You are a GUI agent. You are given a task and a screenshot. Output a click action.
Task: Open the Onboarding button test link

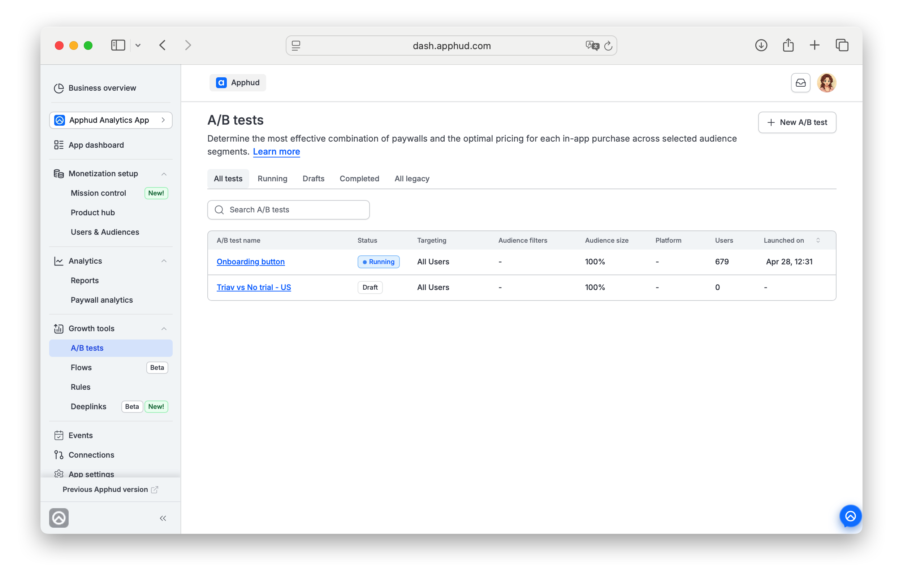(250, 262)
